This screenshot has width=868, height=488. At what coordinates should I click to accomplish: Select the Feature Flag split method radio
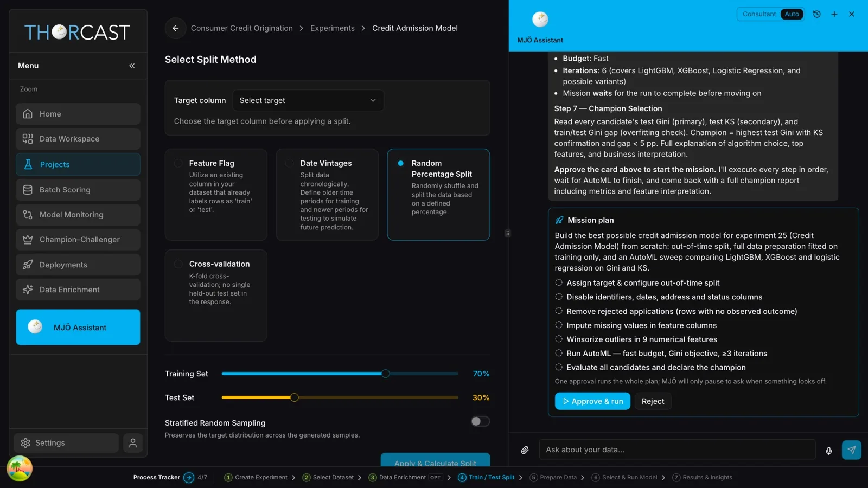(178, 163)
